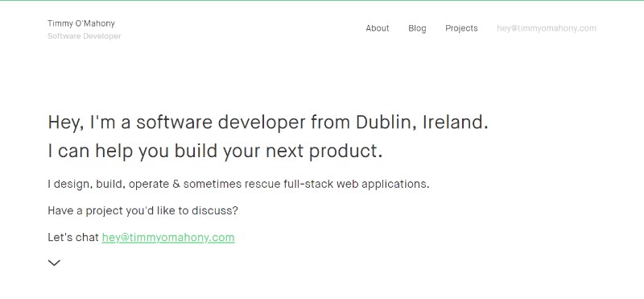Click the word 'rescue' in the description

pos(262,185)
